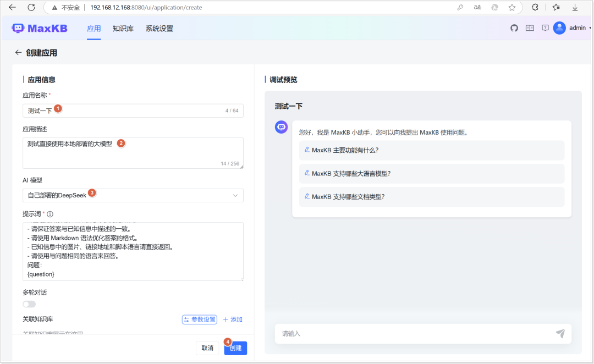Select the question MaxKB 主要功能有什么?

[432, 150]
